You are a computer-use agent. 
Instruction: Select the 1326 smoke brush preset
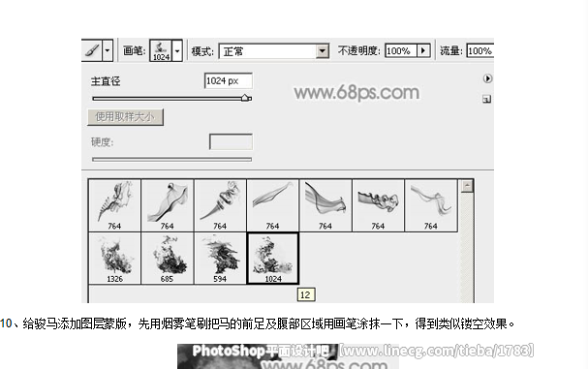[x=114, y=259]
